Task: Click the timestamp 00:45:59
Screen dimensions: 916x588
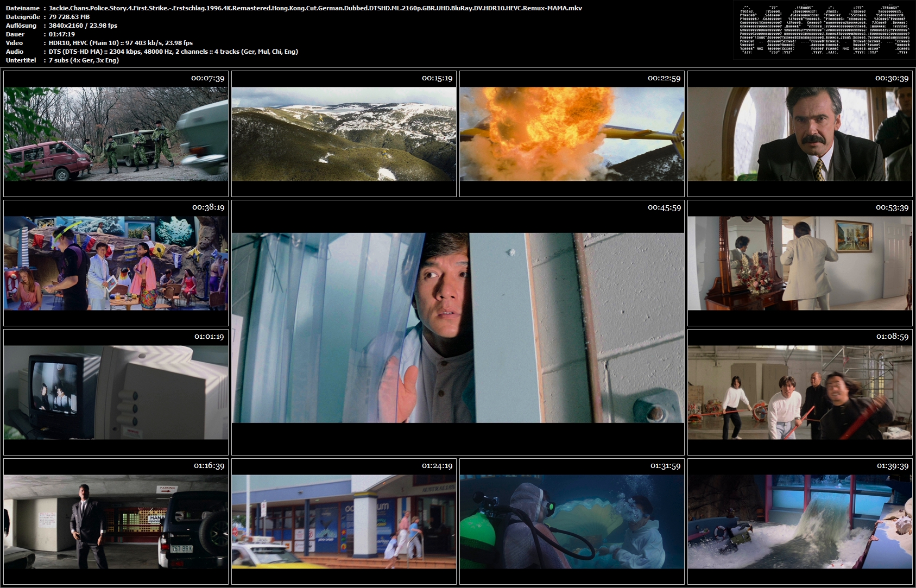Action: coord(664,207)
